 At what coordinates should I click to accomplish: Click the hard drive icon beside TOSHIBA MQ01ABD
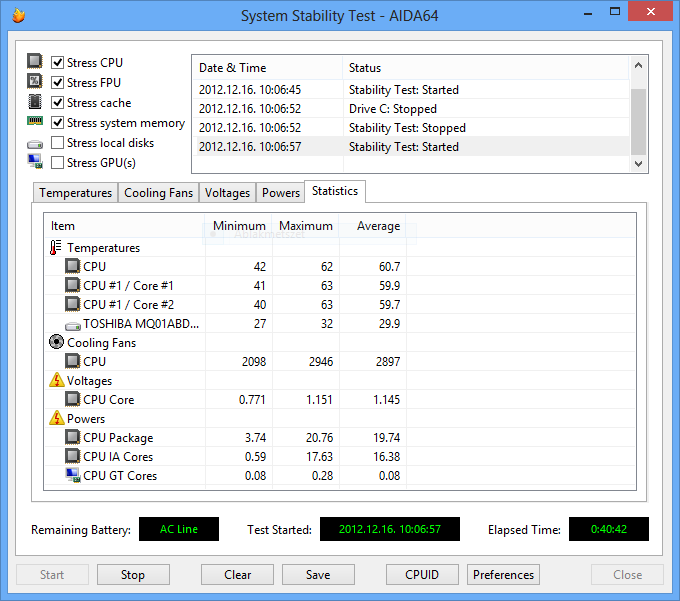(73, 324)
